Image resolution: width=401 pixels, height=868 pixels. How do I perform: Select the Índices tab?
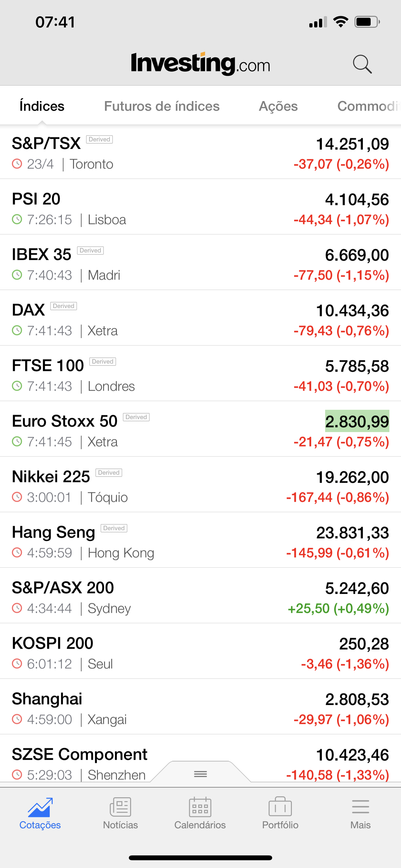(42, 106)
